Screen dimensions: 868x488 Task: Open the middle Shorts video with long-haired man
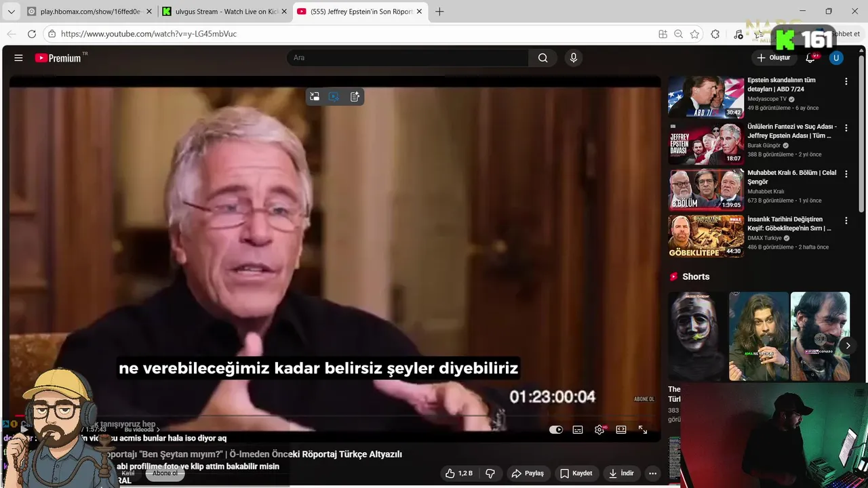[x=758, y=336]
